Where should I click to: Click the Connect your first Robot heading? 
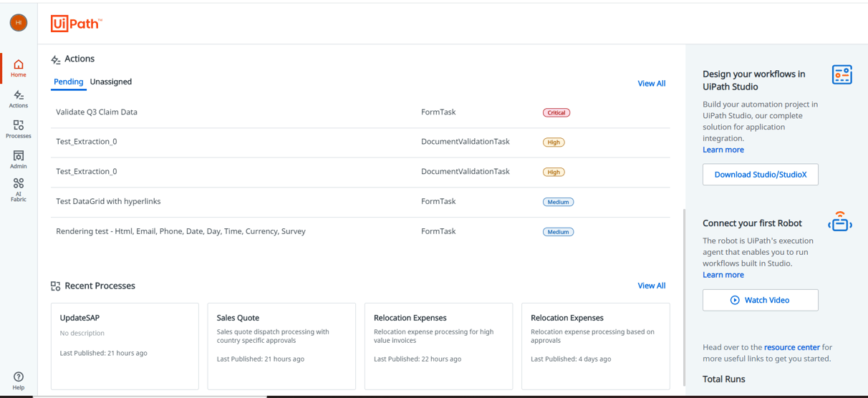click(x=752, y=223)
